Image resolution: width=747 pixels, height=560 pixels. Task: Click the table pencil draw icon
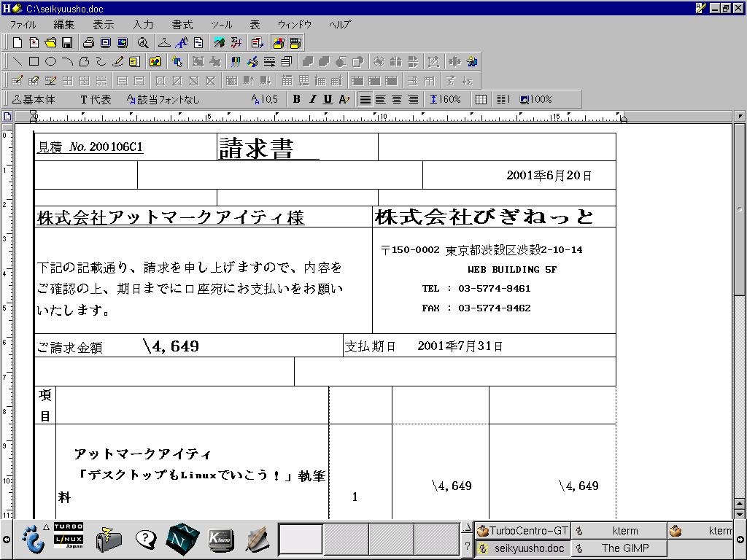point(18,80)
